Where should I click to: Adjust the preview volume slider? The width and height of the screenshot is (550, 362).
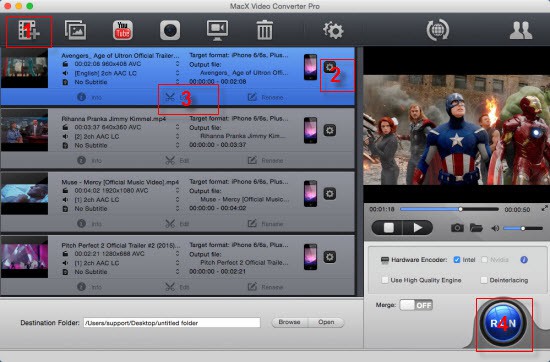click(523, 228)
